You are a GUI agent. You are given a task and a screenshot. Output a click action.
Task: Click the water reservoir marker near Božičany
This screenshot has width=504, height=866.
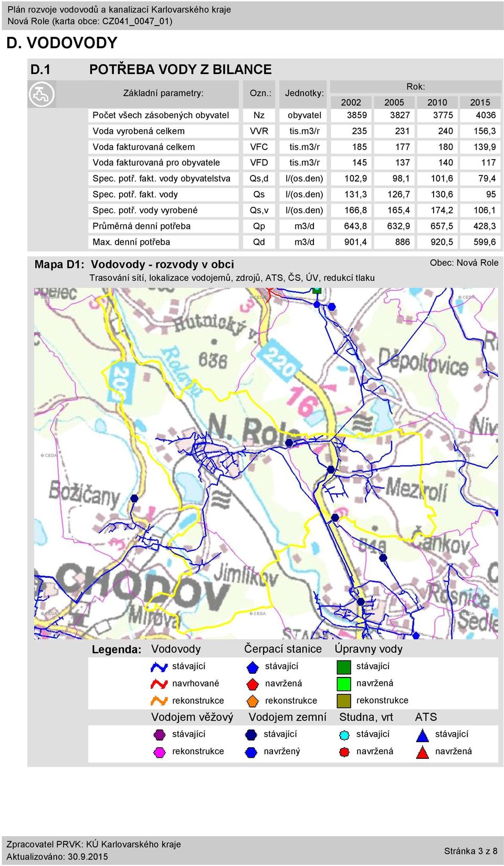134,498
